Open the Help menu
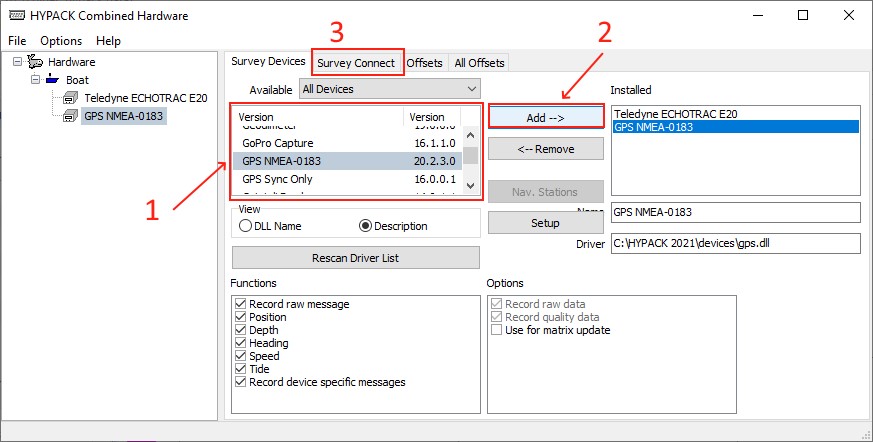This screenshot has height=442, width=873. [x=108, y=41]
